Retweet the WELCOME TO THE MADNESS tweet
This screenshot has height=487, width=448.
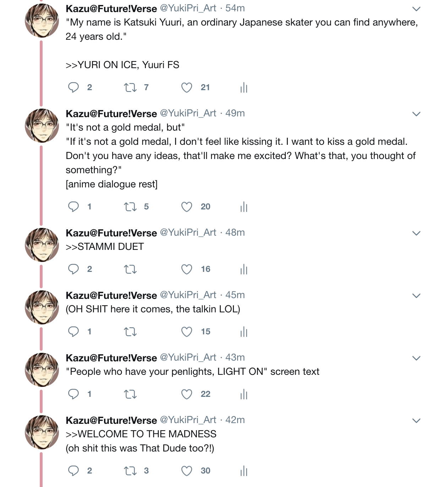[x=130, y=471]
